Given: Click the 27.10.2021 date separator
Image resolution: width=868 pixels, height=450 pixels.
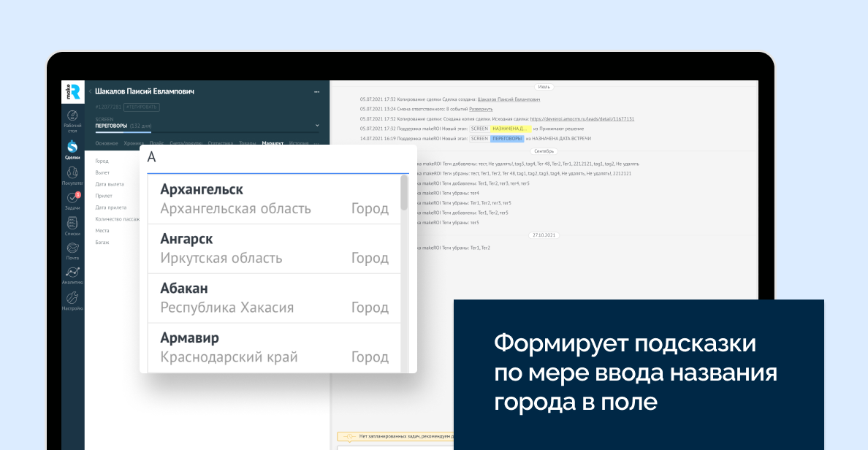Looking at the screenshot, I should tap(544, 235).
